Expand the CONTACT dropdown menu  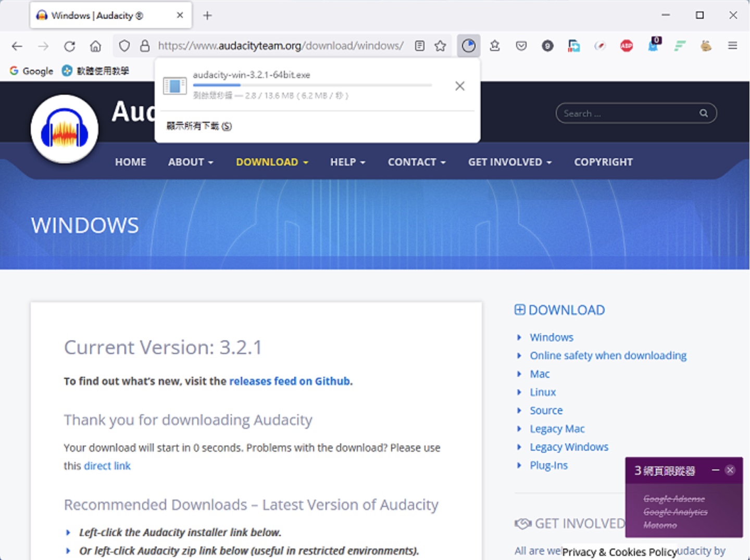click(x=417, y=162)
